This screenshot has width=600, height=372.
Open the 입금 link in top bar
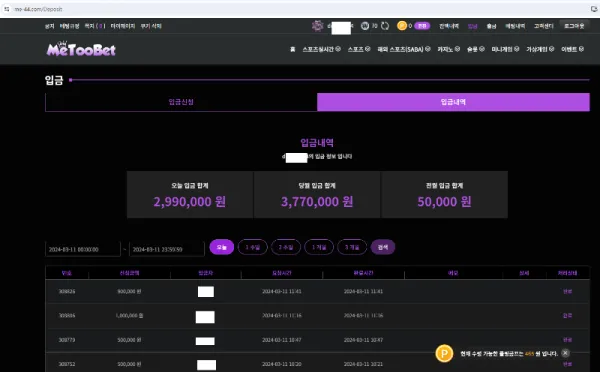473,26
